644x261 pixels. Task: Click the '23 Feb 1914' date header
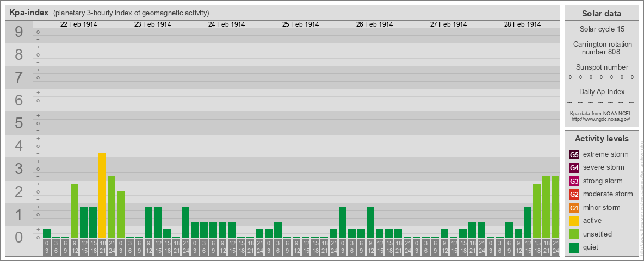[x=153, y=24]
